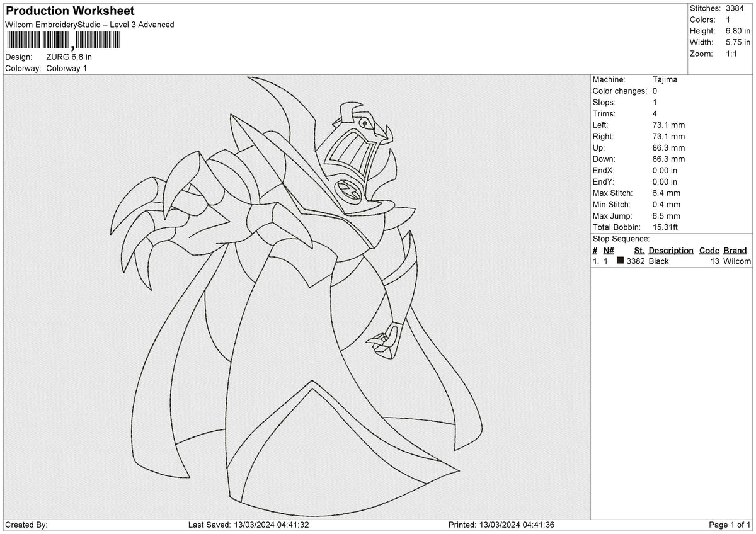756x534 pixels.
Task: Select the 'Colorway 1' value
Action: [x=67, y=68]
